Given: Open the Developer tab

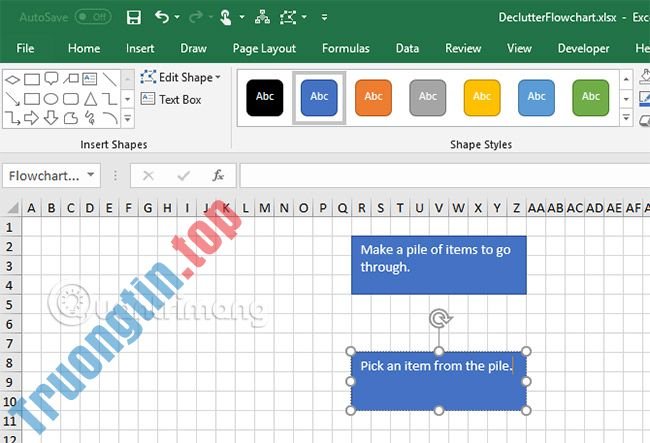Looking at the screenshot, I should [x=583, y=48].
